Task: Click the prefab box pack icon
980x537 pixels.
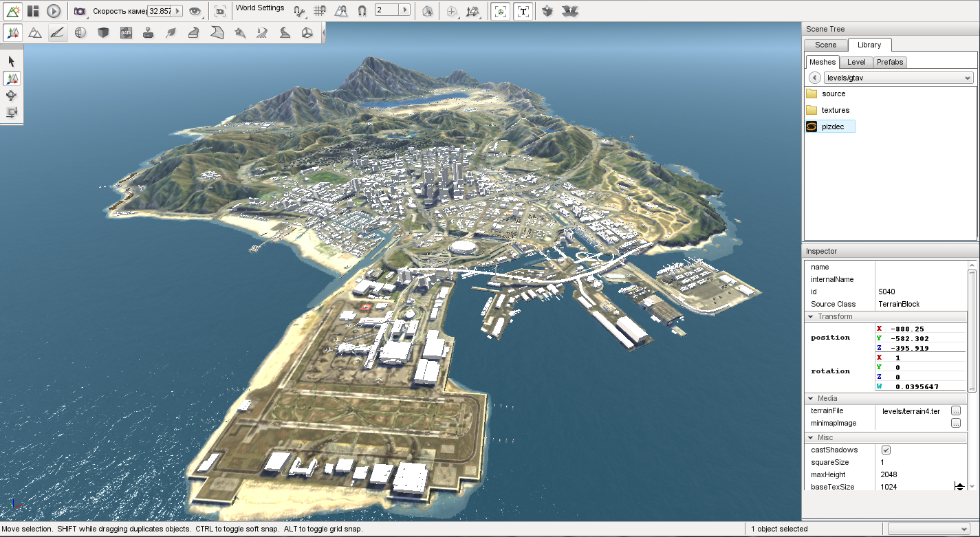Action: point(547,11)
